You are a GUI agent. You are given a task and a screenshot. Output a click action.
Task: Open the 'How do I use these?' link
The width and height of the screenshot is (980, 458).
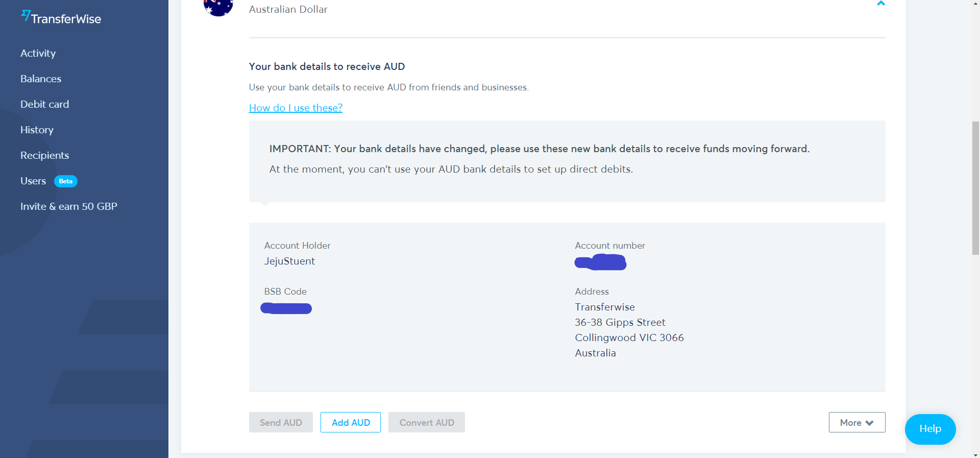click(x=296, y=108)
